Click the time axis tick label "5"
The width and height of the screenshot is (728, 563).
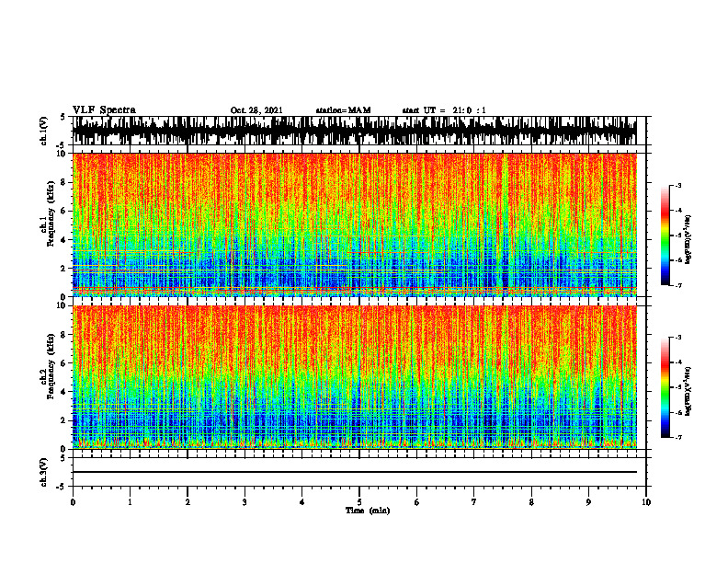[x=359, y=502]
